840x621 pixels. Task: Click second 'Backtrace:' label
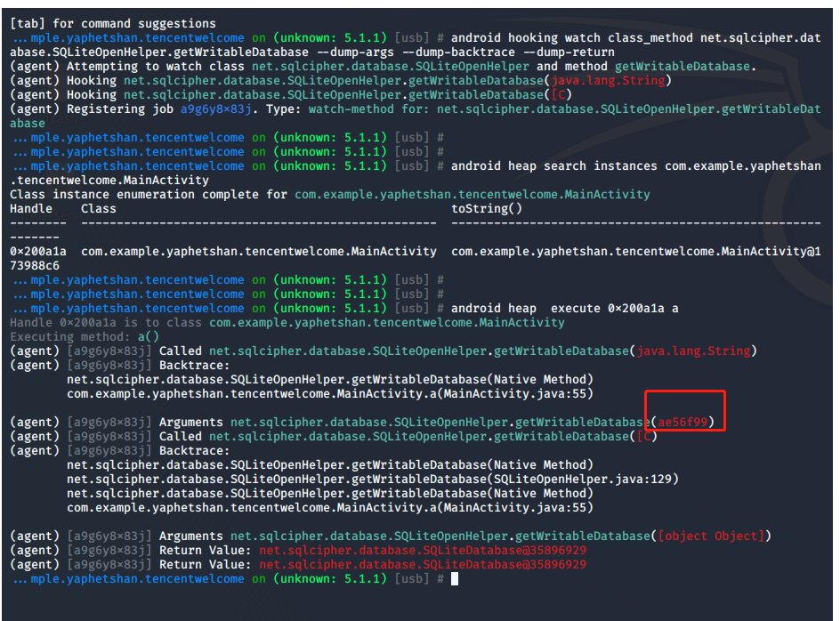[195, 450]
